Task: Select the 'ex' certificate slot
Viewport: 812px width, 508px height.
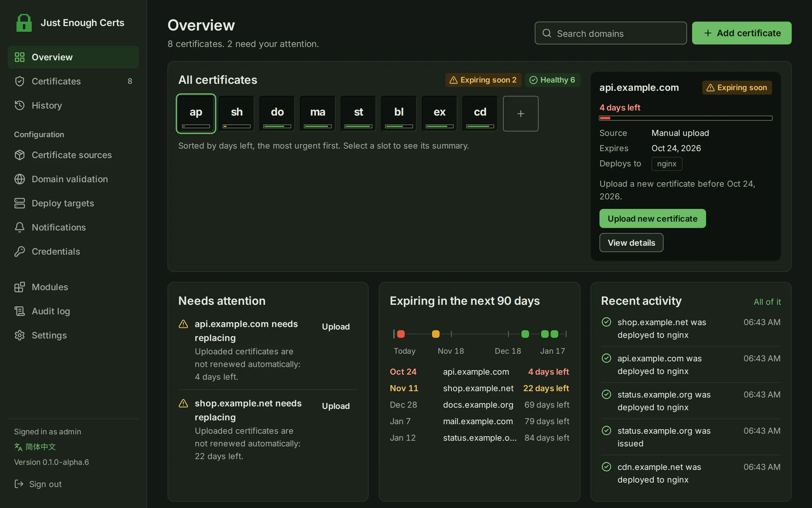Action: coord(440,114)
